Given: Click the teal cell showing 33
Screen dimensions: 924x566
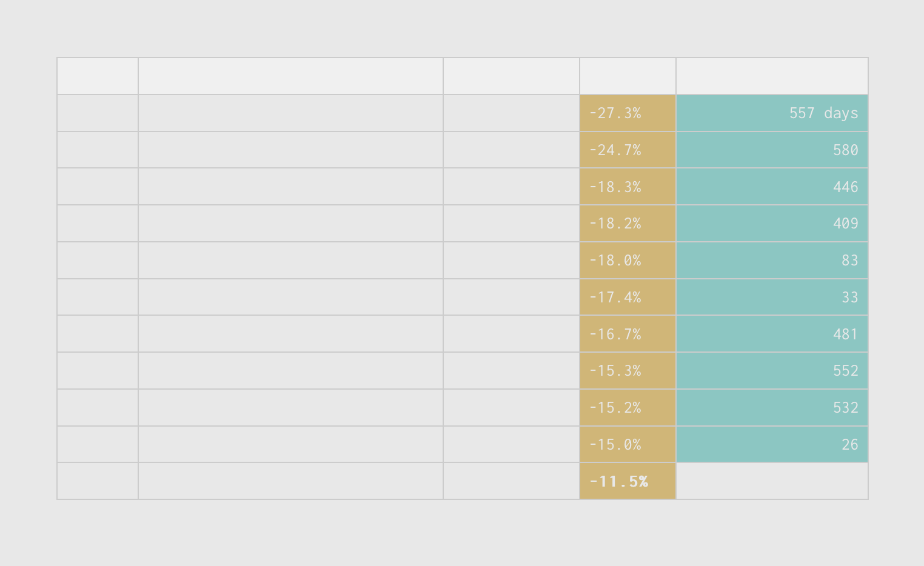Looking at the screenshot, I should pyautogui.click(x=772, y=297).
